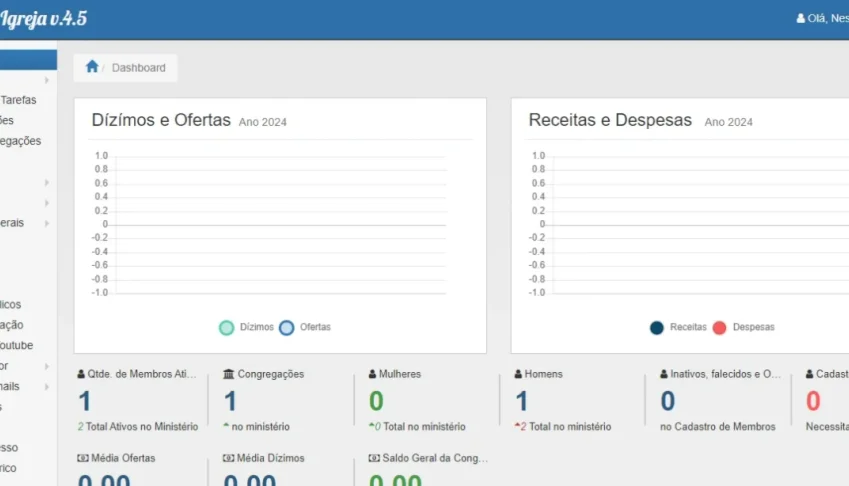The width and height of the screenshot is (849, 486).
Task: Click the money icon beside Saldo Geral
Action: pyautogui.click(x=374, y=458)
